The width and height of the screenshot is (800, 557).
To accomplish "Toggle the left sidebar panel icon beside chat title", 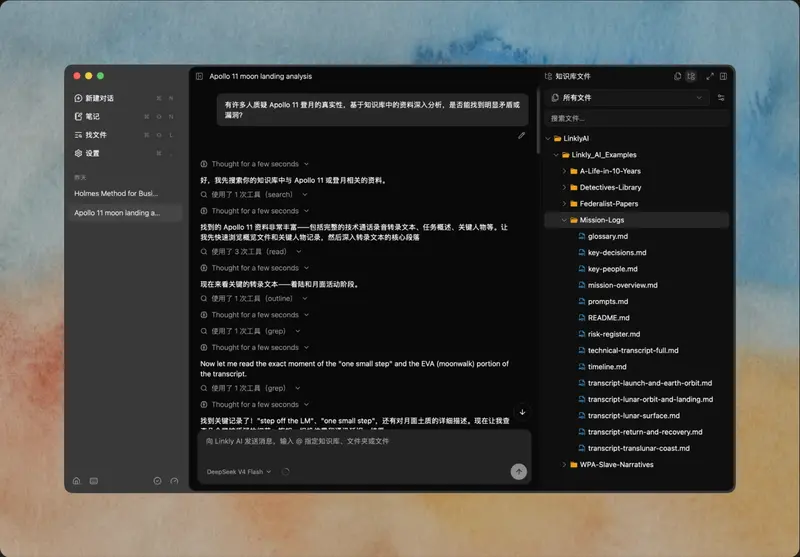I will click(199, 76).
